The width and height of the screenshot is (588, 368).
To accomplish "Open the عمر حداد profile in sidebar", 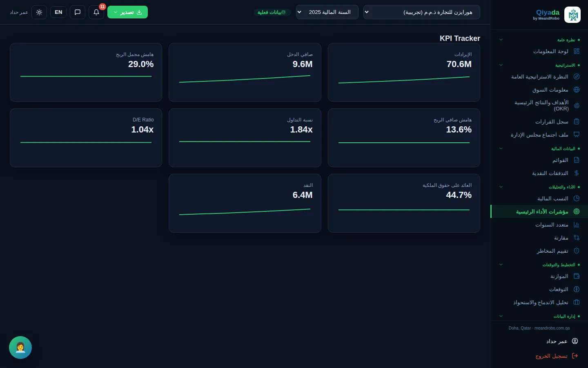I will click(x=562, y=341).
